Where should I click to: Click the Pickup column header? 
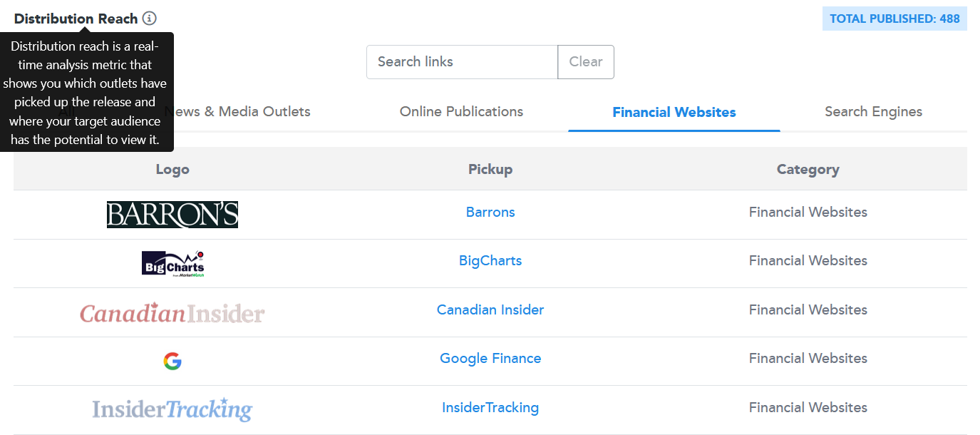pos(490,170)
